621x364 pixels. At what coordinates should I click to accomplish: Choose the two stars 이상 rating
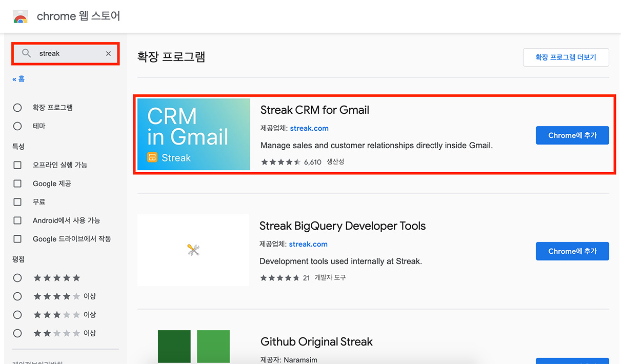[17, 333]
